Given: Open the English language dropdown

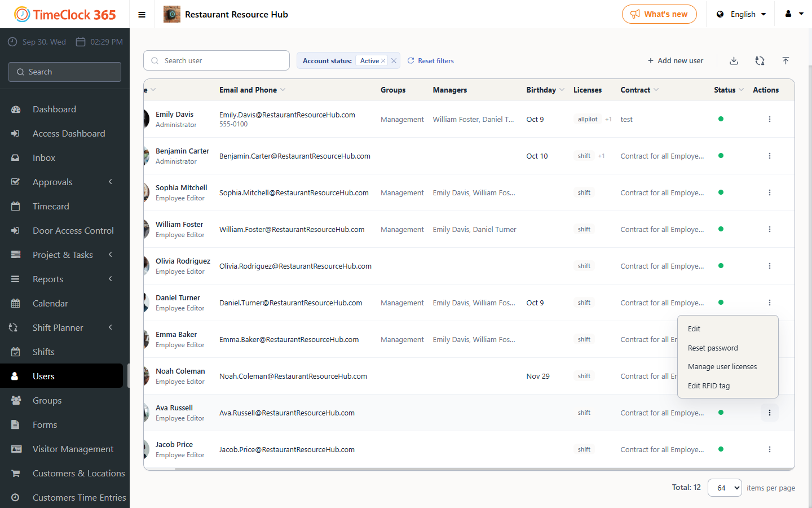Looking at the screenshot, I should [741, 14].
